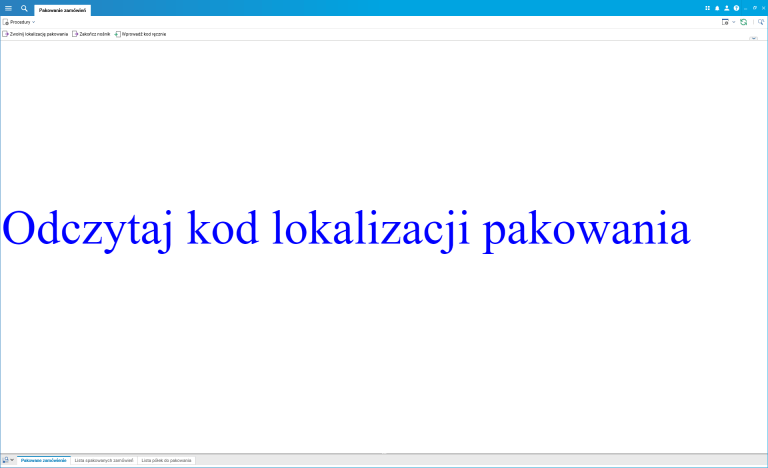This screenshot has width=768, height=468.
Task: Open notifications bell icon
Action: click(717, 8)
